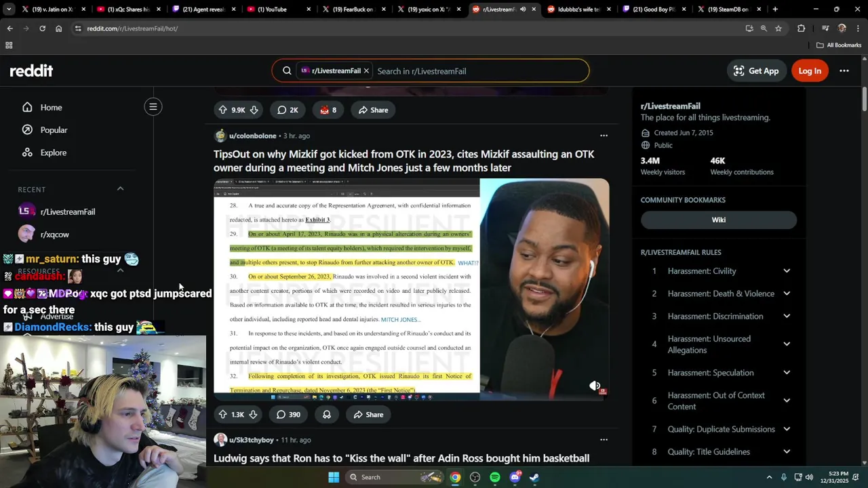The image size is (868, 488).
Task: Click the page vertical scrollbar
Action: (865, 99)
